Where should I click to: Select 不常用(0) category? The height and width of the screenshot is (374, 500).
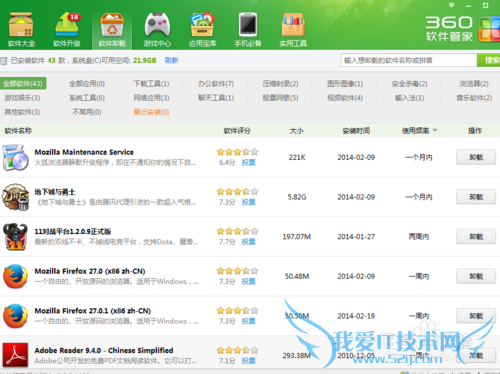click(x=87, y=112)
